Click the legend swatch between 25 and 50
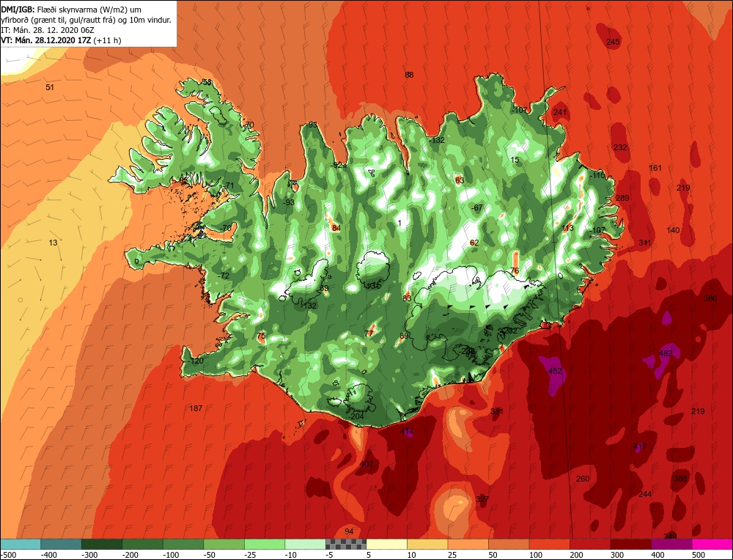 [468, 544]
